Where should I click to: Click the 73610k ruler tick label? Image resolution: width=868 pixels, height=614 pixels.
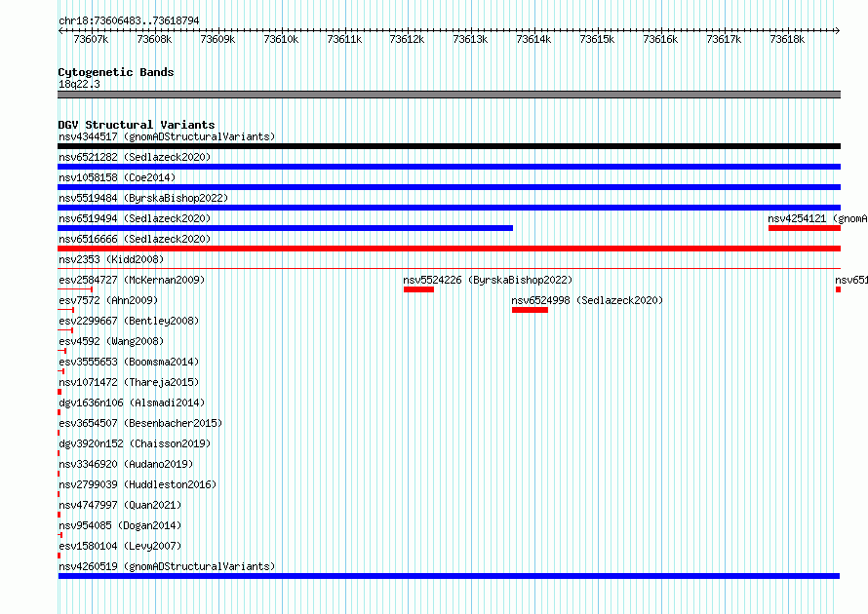coord(281,39)
